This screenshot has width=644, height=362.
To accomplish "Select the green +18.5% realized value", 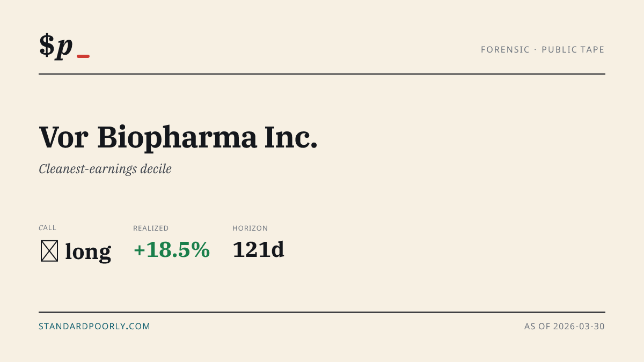I will [172, 250].
